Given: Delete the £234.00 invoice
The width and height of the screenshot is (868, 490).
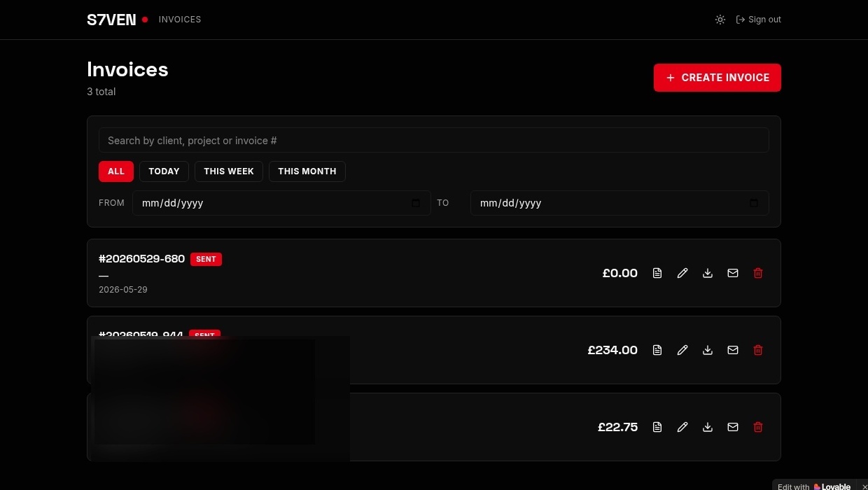Looking at the screenshot, I should tap(758, 350).
